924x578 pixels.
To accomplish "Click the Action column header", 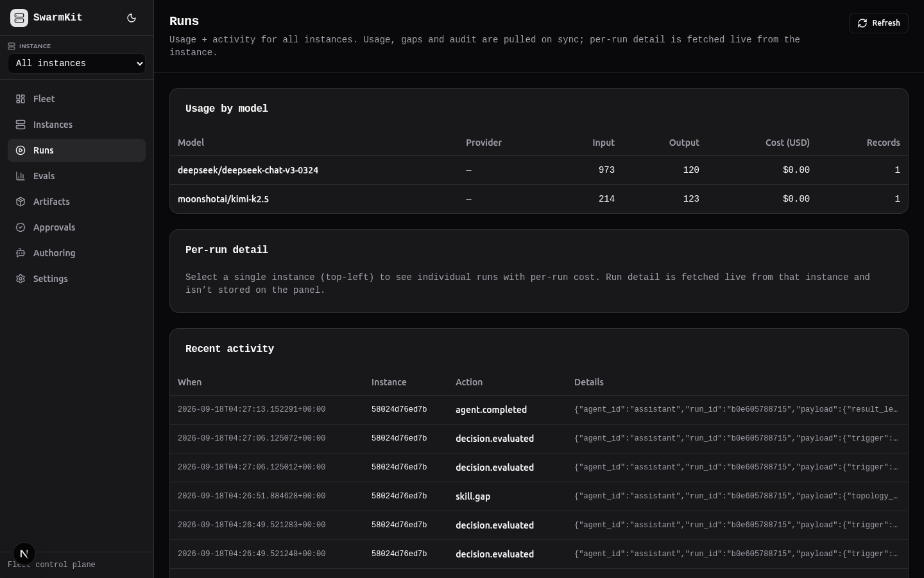I will [x=469, y=382].
